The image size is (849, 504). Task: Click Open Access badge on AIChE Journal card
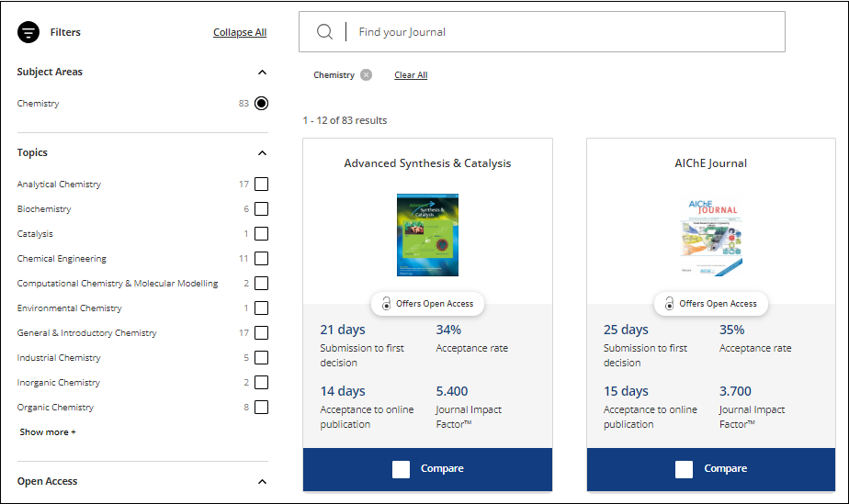[710, 304]
